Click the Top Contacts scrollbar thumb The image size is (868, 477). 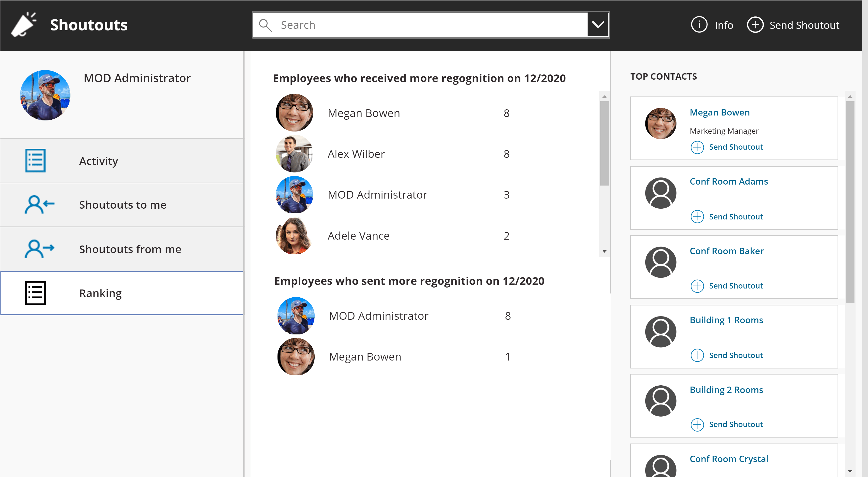coord(850,202)
